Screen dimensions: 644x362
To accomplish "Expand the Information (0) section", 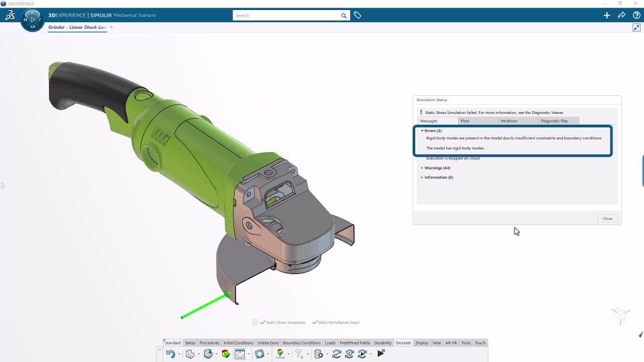I will point(422,177).
